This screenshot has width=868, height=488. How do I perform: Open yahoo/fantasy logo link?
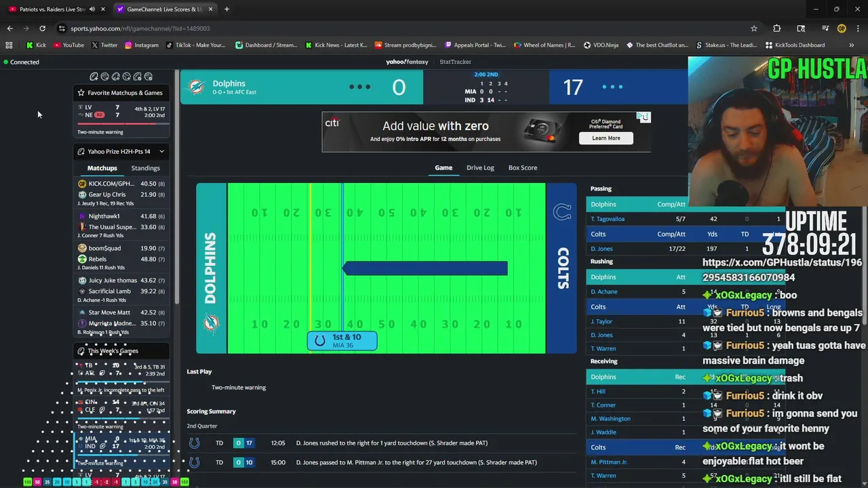pyautogui.click(x=407, y=62)
